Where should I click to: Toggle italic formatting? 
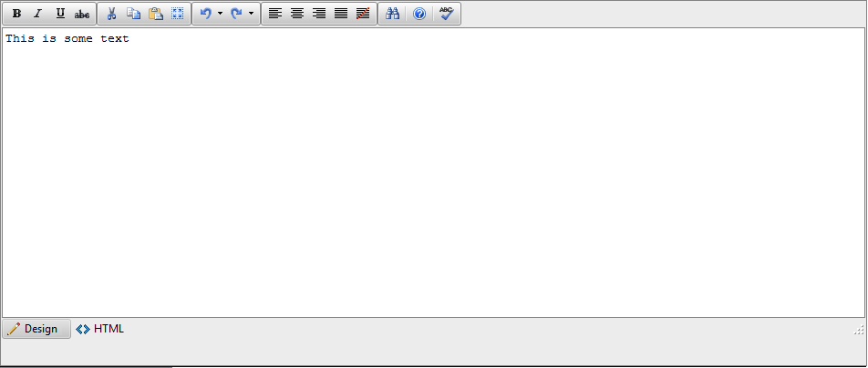(37, 14)
